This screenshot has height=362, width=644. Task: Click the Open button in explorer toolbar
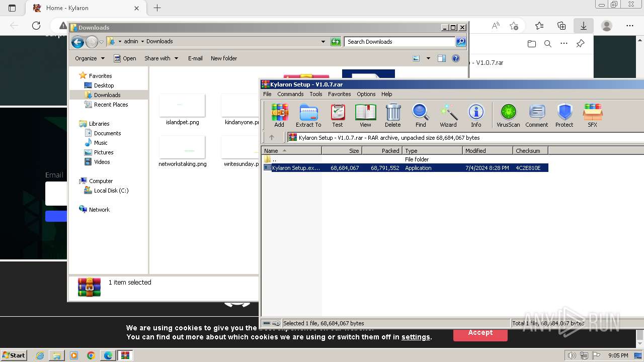coord(125,58)
